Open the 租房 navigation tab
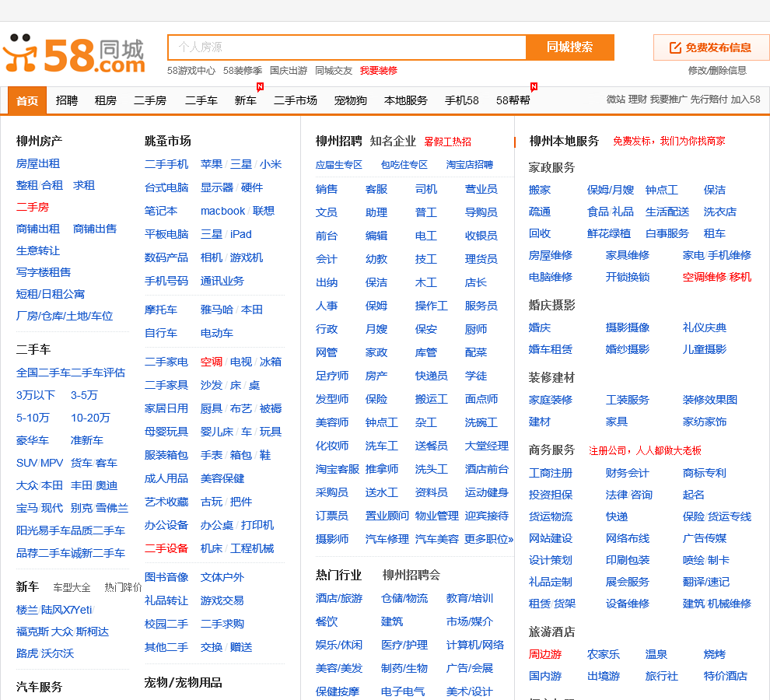The width and height of the screenshot is (770, 700). (x=105, y=100)
